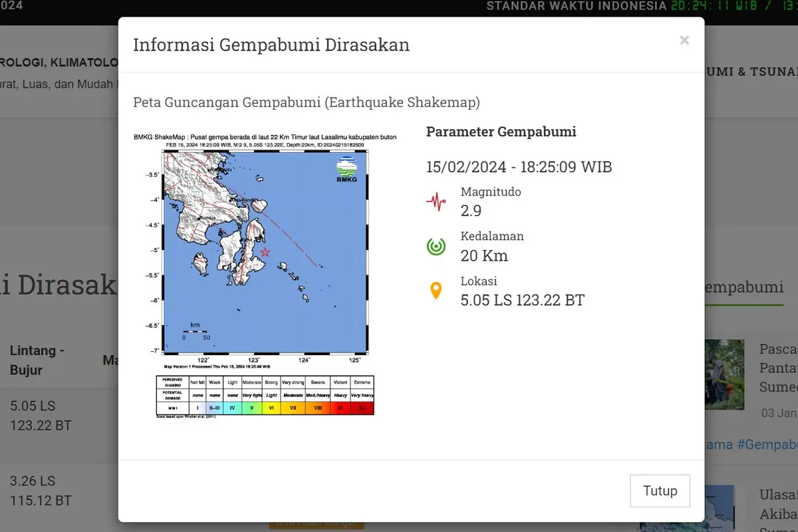
Task: Close the earthquake info modal with X
Action: [684, 41]
